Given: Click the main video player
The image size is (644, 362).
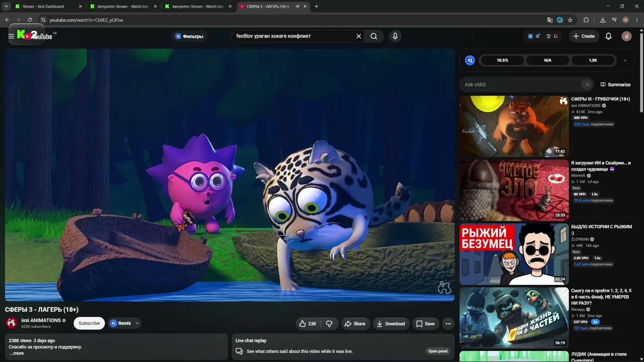Looking at the screenshot, I should pyautogui.click(x=230, y=175).
